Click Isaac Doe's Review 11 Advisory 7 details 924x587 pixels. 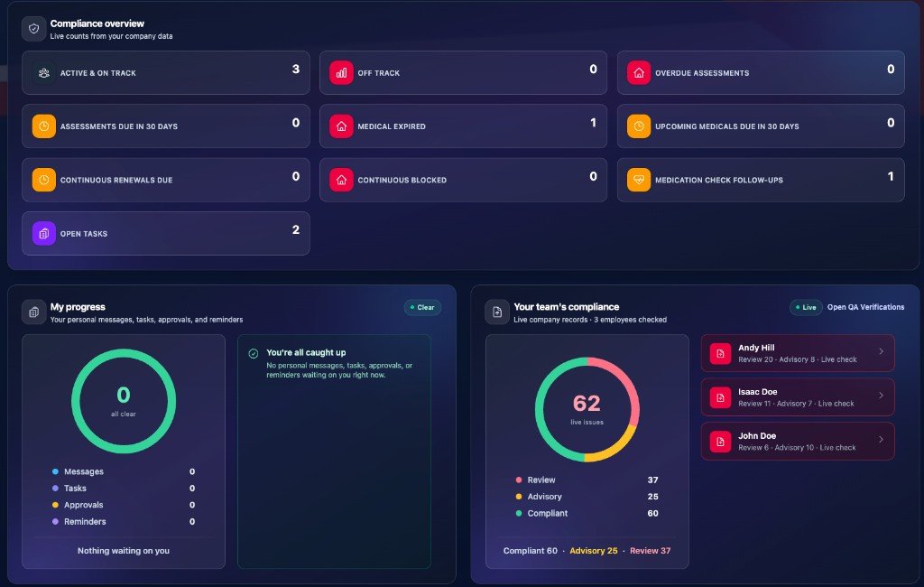click(796, 404)
